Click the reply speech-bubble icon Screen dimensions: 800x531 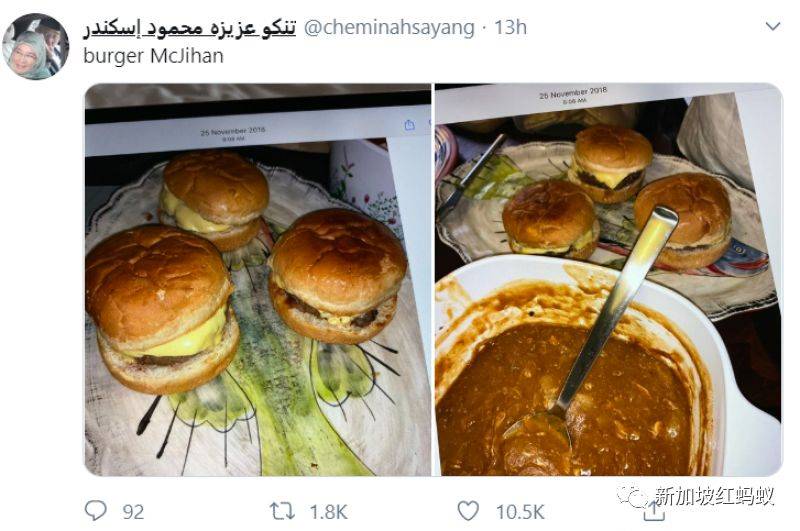[95, 511]
